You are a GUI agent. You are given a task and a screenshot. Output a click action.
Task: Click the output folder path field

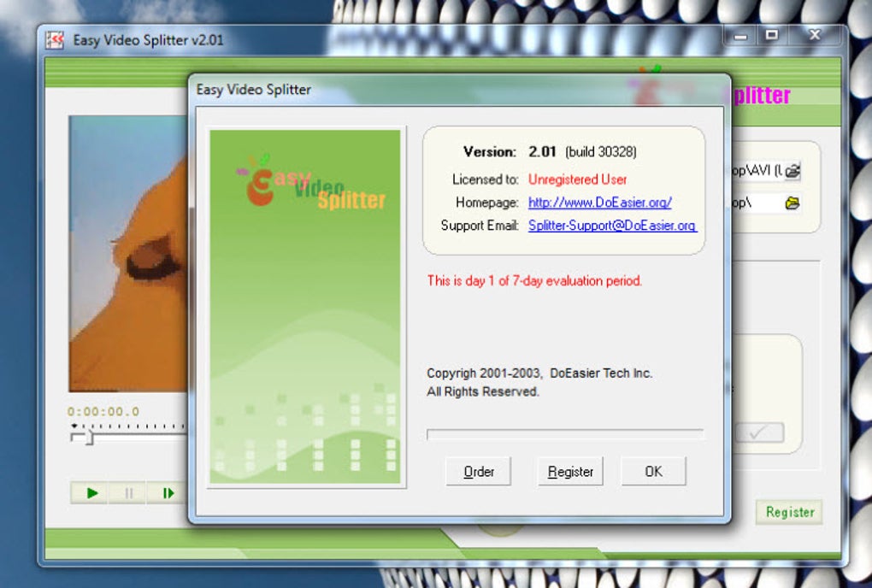tap(757, 203)
